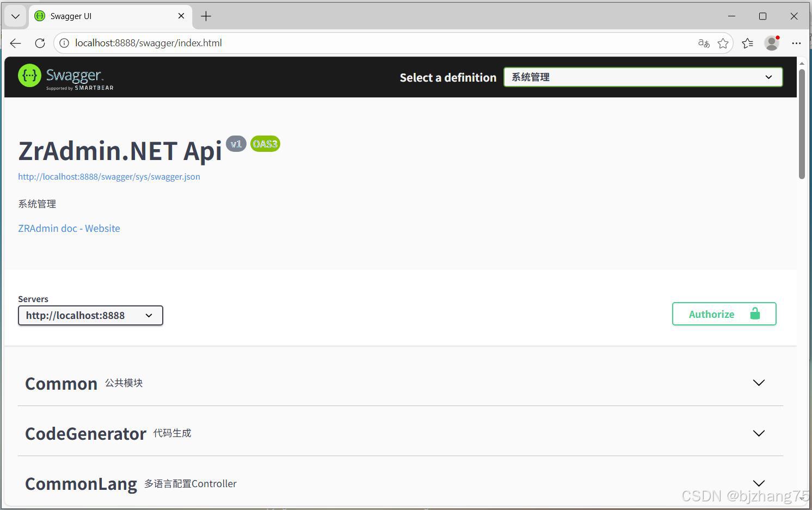The image size is (812, 510).
Task: Click the Servers label
Action: [33, 299]
